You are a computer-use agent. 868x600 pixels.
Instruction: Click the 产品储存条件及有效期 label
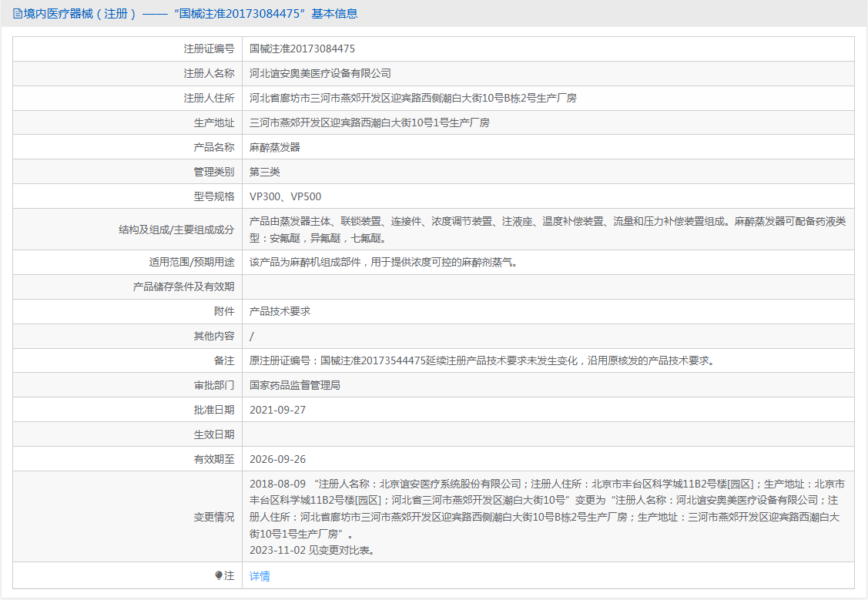(184, 287)
